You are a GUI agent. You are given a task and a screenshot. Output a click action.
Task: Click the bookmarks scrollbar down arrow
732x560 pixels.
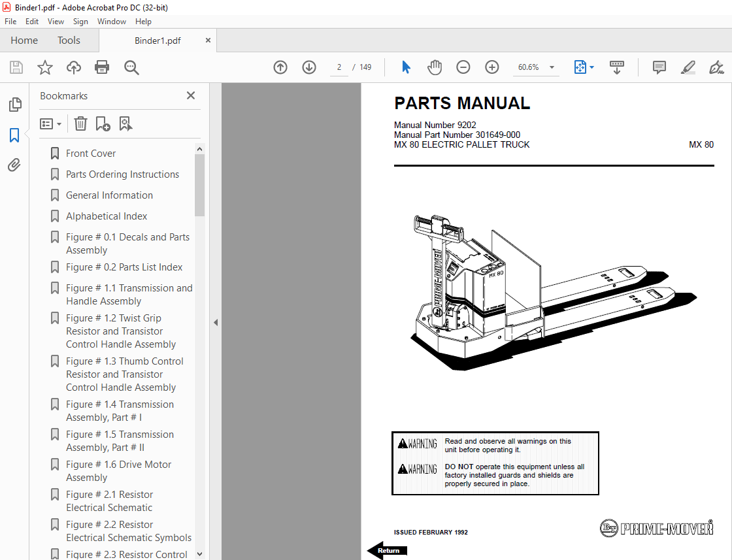[200, 554]
